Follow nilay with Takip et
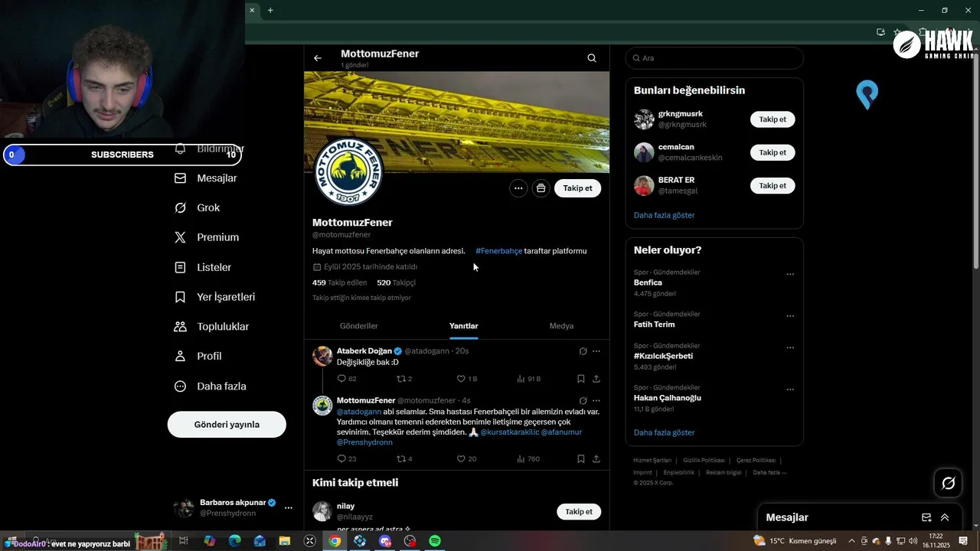The image size is (980, 551). click(579, 512)
